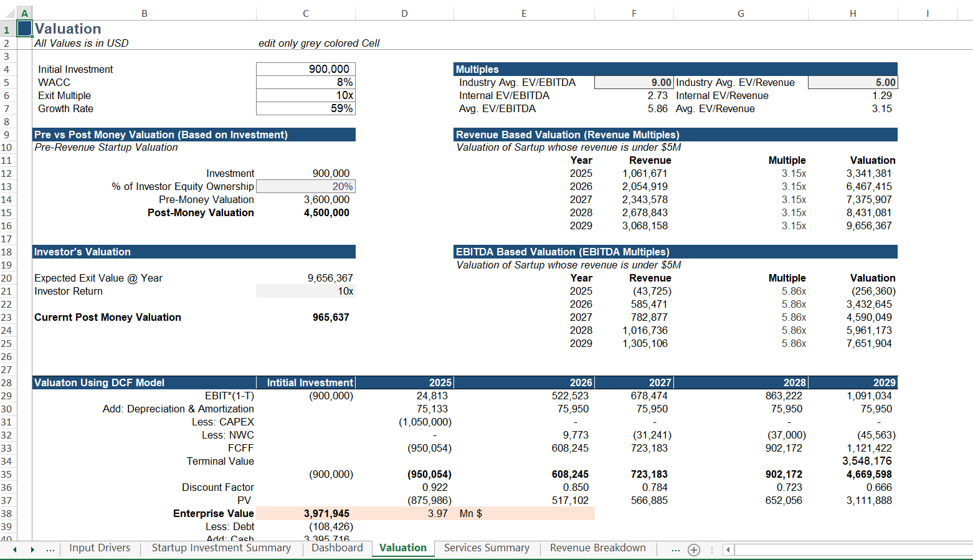Edit the Growth Rate 59% cell
This screenshot has width=973, height=560.
pos(306,108)
